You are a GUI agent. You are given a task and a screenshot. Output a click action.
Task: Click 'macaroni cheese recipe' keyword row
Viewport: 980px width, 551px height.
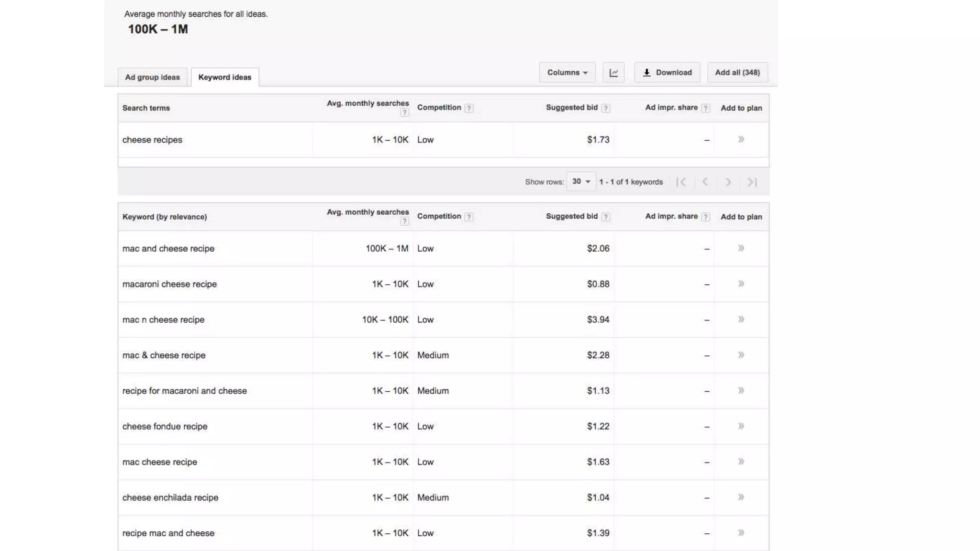click(x=169, y=284)
